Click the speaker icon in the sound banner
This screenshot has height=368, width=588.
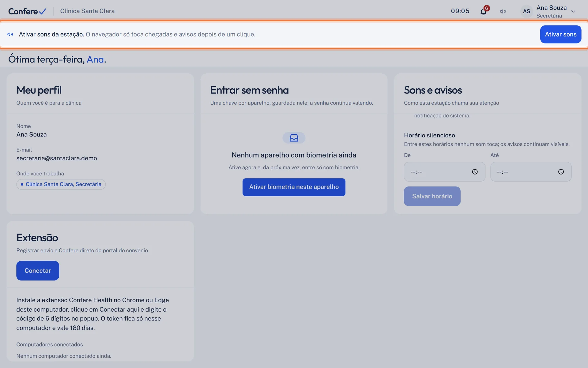click(x=10, y=34)
